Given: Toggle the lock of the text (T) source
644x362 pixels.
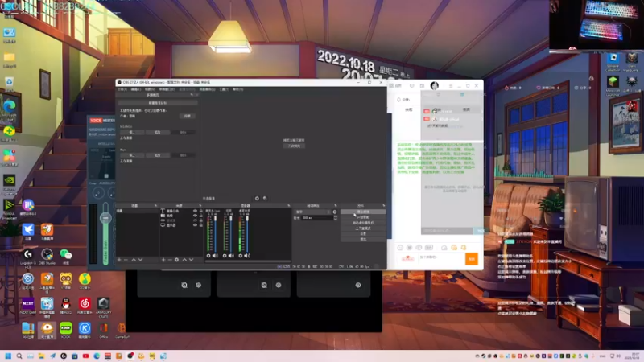Looking at the screenshot, I should (x=200, y=211).
